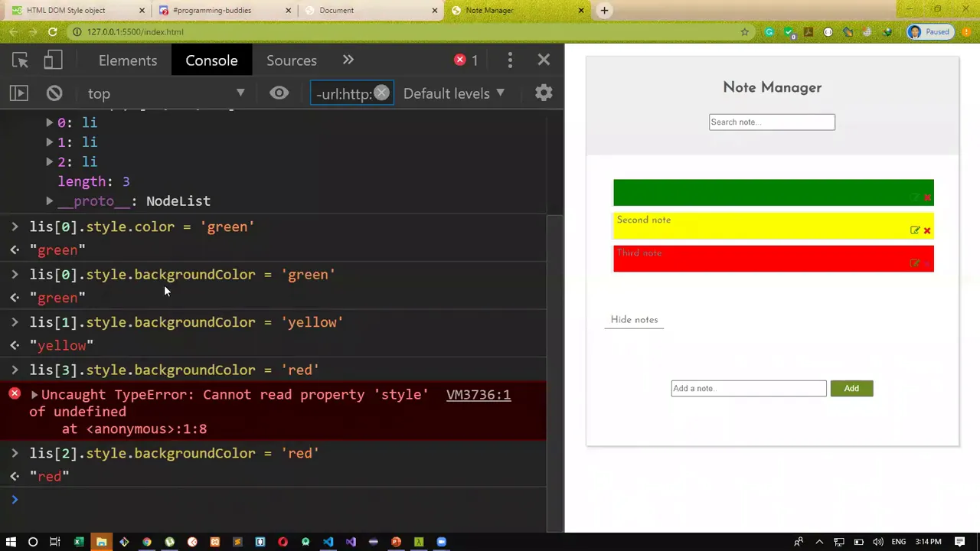Show hidden system tray icons
This screenshot has width=980, height=551.
pyautogui.click(x=819, y=542)
